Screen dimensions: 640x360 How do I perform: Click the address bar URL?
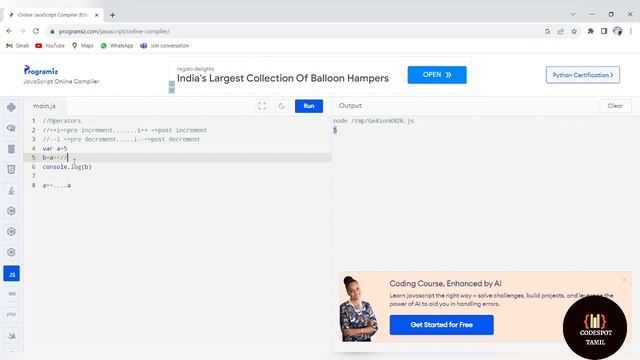114,31
